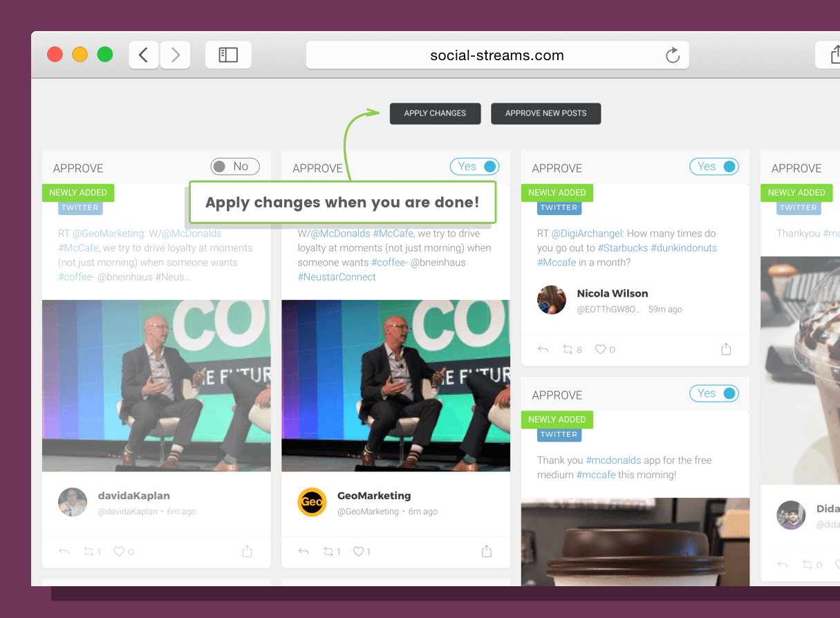840x618 pixels.
Task: Click the Approve New Posts button
Action: click(x=545, y=113)
